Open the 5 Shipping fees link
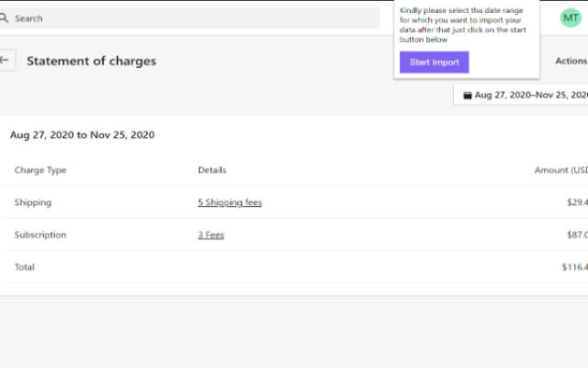The height and width of the screenshot is (368, 588). 230,202
